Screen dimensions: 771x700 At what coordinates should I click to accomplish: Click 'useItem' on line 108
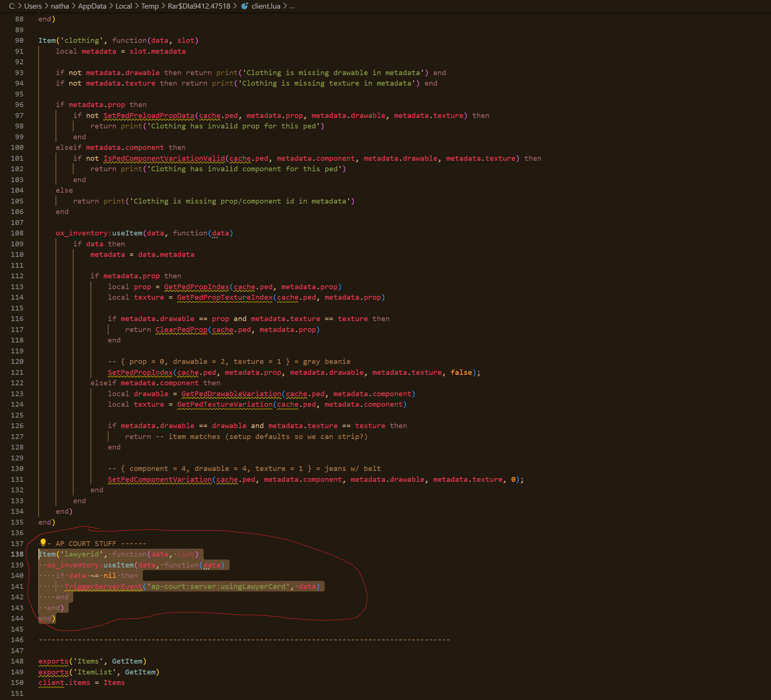pos(127,233)
